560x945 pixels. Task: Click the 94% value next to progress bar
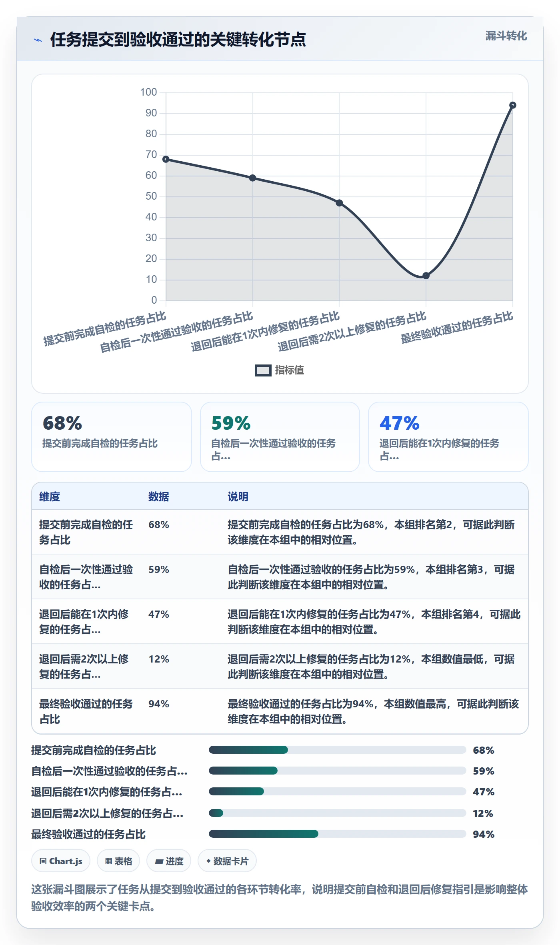484,834
